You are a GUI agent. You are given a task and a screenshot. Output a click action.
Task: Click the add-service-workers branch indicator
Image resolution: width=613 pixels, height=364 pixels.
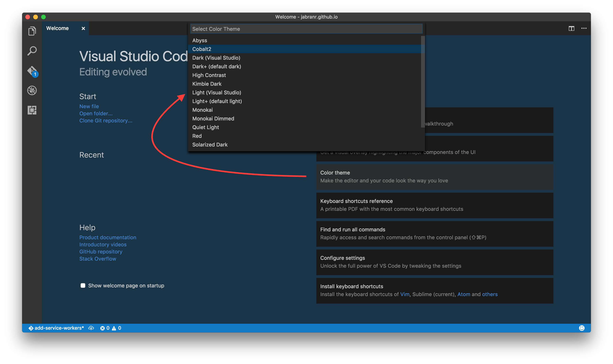click(x=56, y=328)
